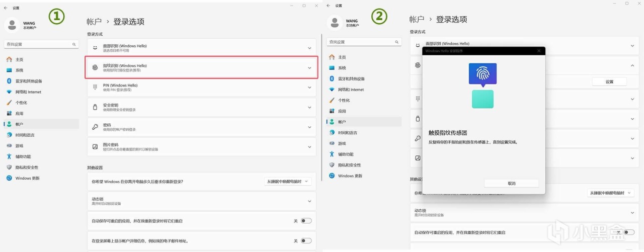The height and width of the screenshot is (252, 644).
Task: Select 主页 in right window sidebar
Action: tap(364, 57)
